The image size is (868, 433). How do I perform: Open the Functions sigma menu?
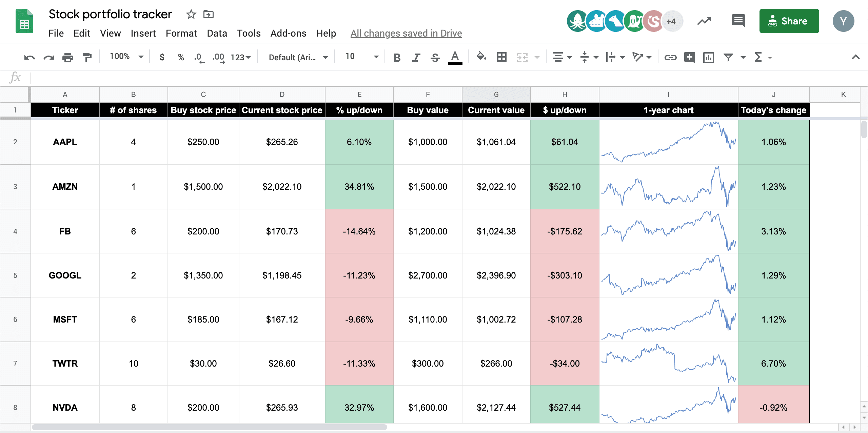[x=762, y=57]
